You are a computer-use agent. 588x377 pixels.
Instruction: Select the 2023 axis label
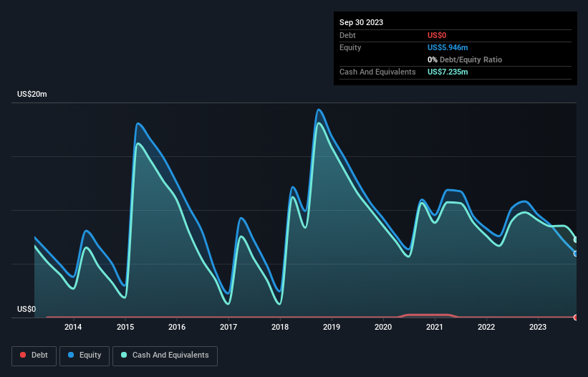(538, 327)
